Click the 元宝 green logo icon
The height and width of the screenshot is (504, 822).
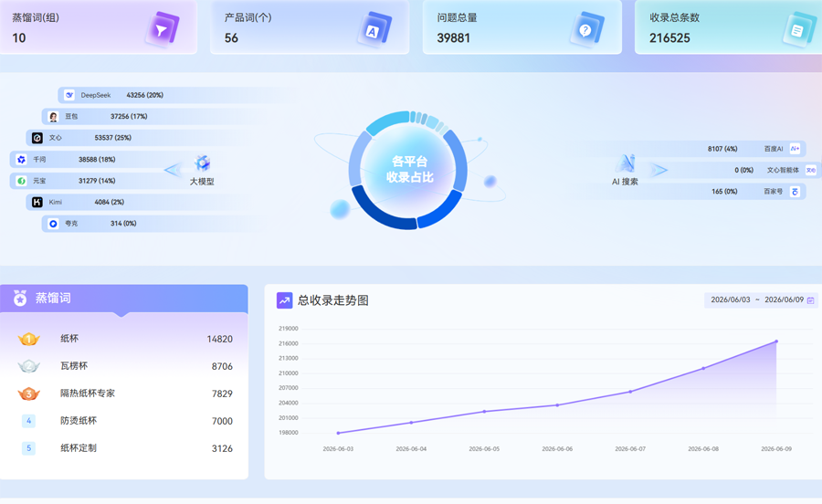point(21,181)
